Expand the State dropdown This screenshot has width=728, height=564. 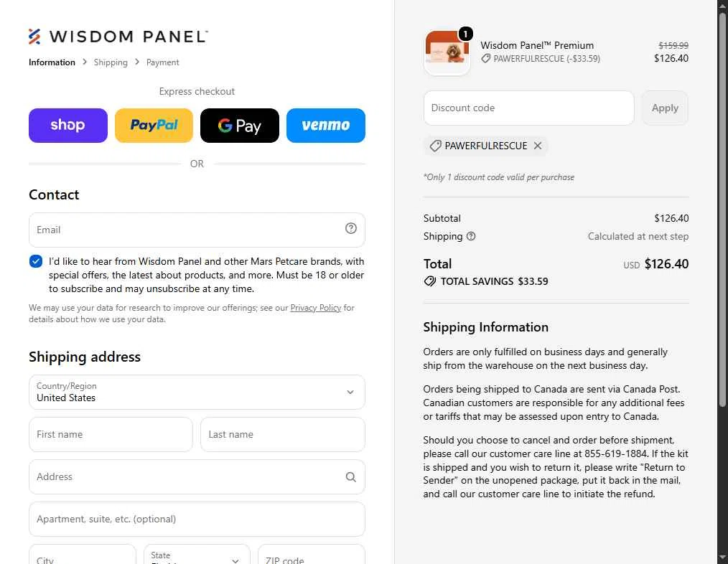197,555
